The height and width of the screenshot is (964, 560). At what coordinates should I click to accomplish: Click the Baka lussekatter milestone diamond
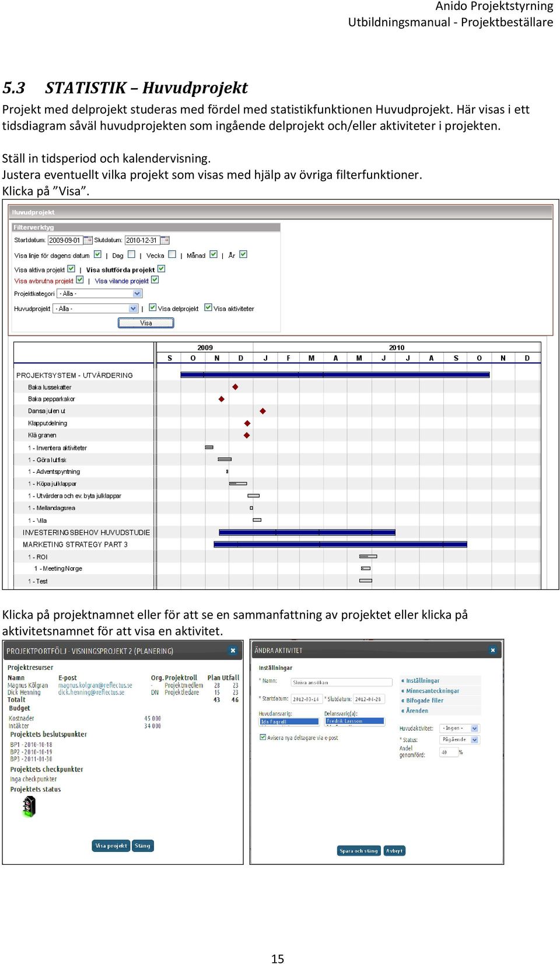[235, 387]
